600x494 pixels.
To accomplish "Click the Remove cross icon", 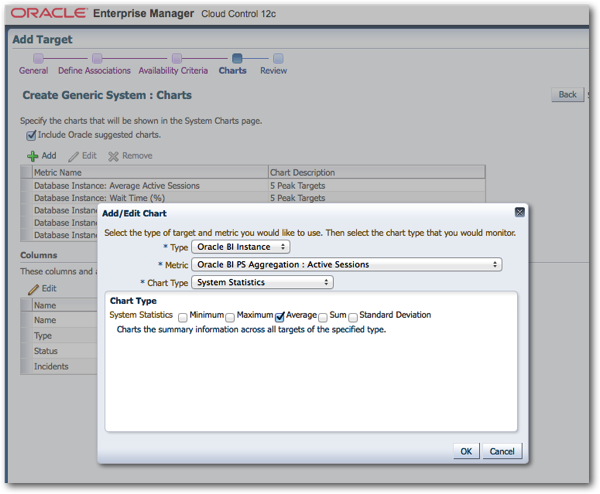I will point(113,156).
